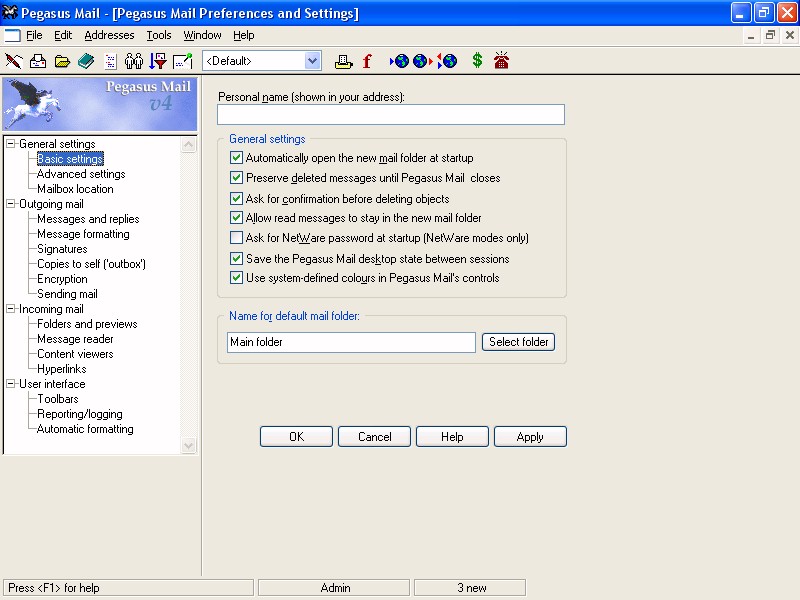Screen dimensions: 800x600
Task: Open the Addresses menu
Action: click(x=109, y=35)
